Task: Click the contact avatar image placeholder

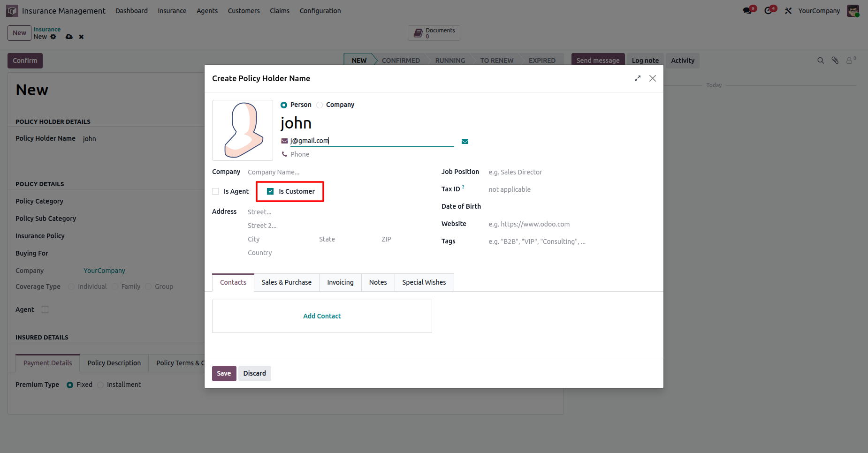Action: 243,130
